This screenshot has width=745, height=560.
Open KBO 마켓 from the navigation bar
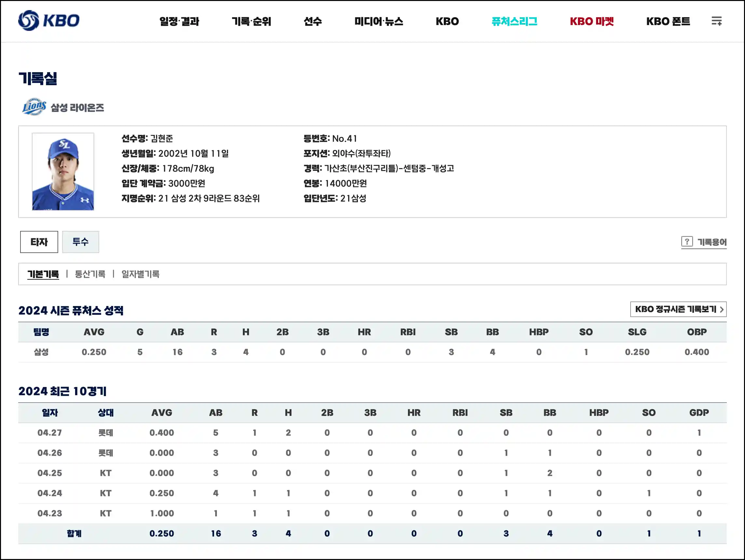tap(592, 21)
